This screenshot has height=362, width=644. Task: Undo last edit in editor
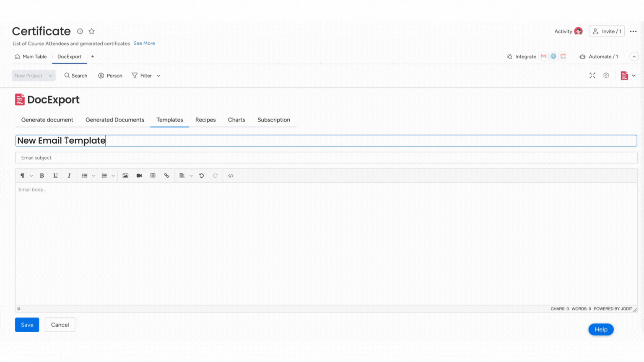pos(202,176)
